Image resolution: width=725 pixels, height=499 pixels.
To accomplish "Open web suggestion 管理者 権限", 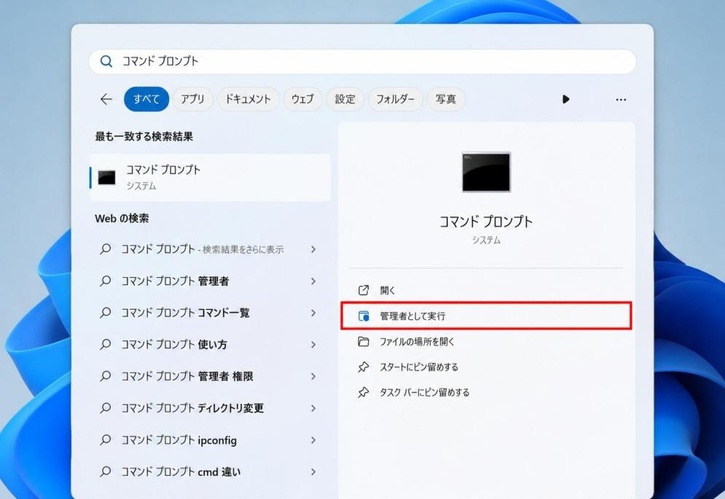I will [x=210, y=376].
